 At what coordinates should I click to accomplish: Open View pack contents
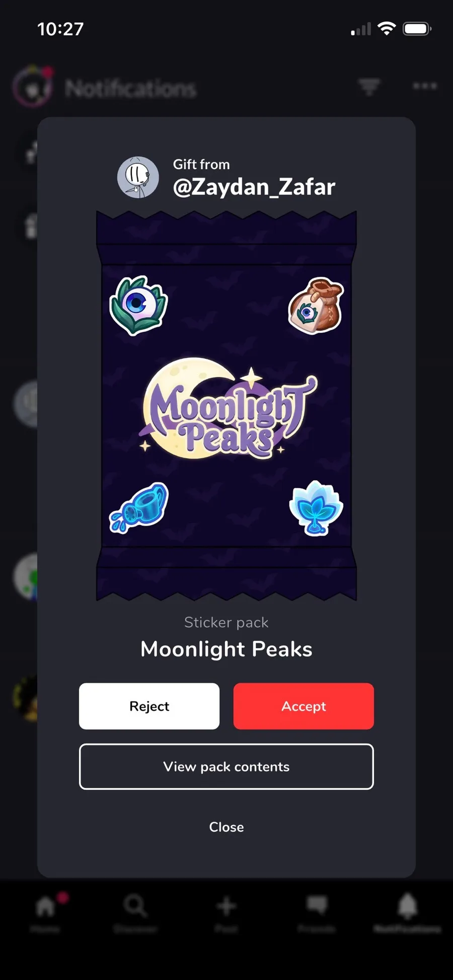(x=226, y=767)
